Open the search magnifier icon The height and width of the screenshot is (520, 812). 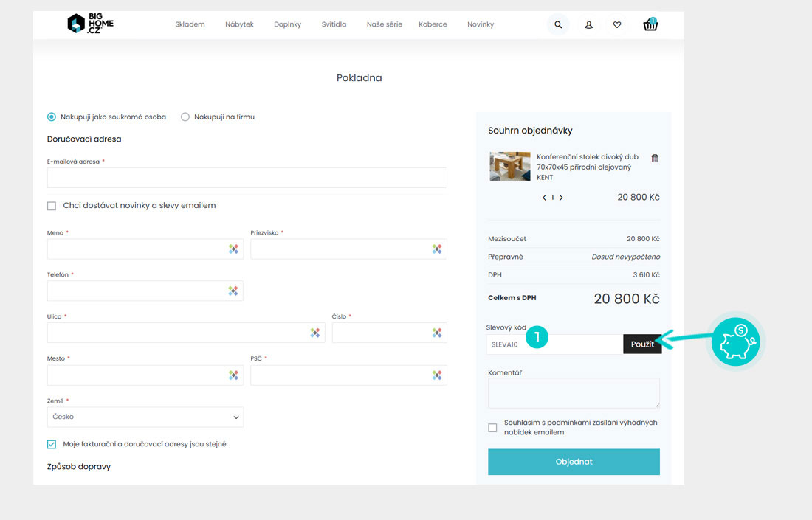coord(558,25)
